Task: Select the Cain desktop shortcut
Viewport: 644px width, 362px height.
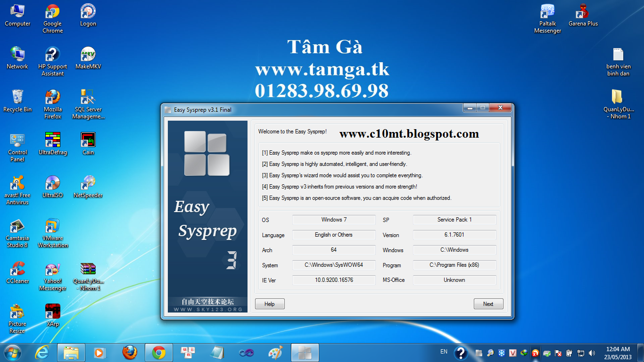Action: 88,144
